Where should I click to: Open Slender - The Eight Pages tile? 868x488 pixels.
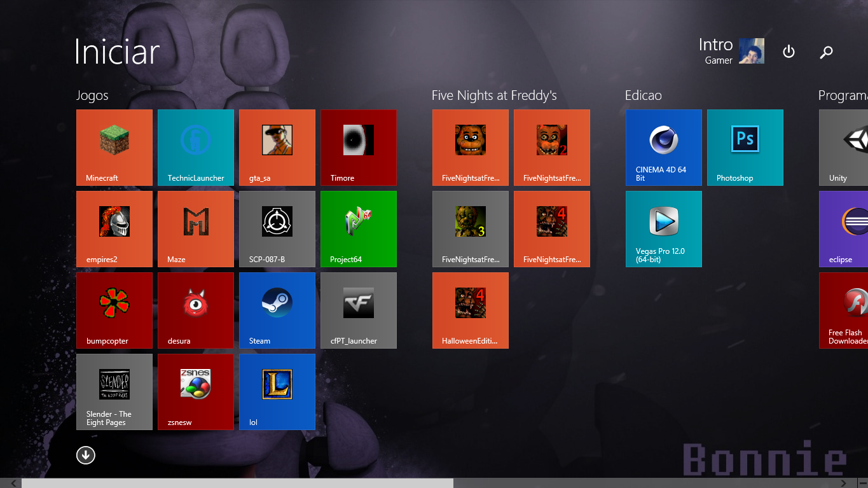click(114, 392)
